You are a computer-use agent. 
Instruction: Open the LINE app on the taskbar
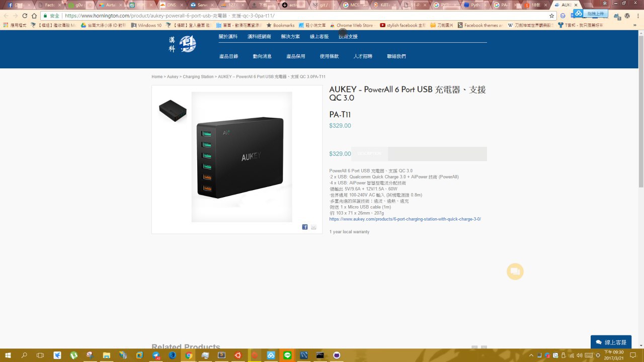click(287, 355)
